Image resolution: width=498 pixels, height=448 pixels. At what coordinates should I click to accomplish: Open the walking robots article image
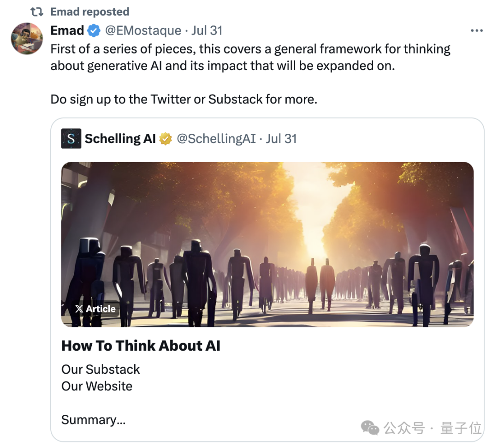[x=267, y=245]
